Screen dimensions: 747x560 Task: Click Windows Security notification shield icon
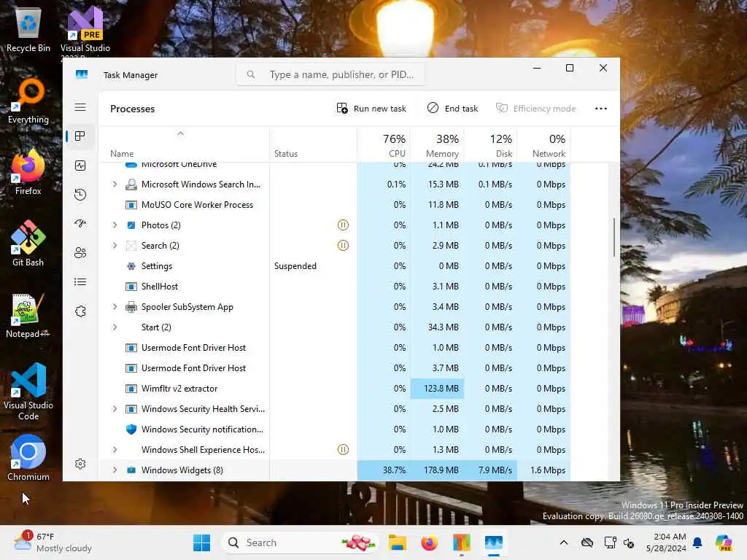click(131, 429)
